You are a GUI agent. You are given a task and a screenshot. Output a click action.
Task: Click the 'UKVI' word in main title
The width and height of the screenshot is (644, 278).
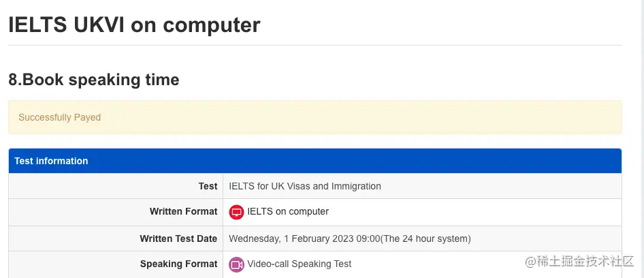click(99, 25)
